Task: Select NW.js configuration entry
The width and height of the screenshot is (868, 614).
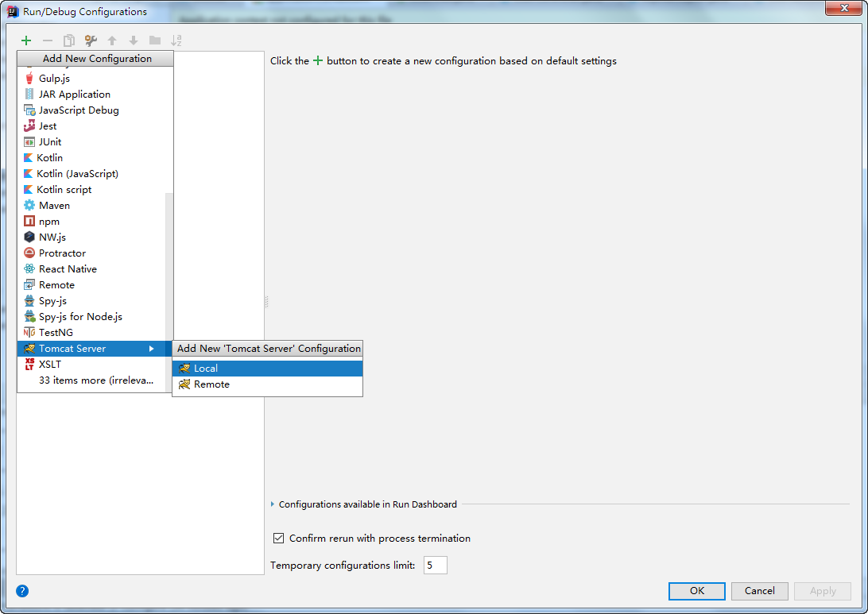Action: coord(91,237)
